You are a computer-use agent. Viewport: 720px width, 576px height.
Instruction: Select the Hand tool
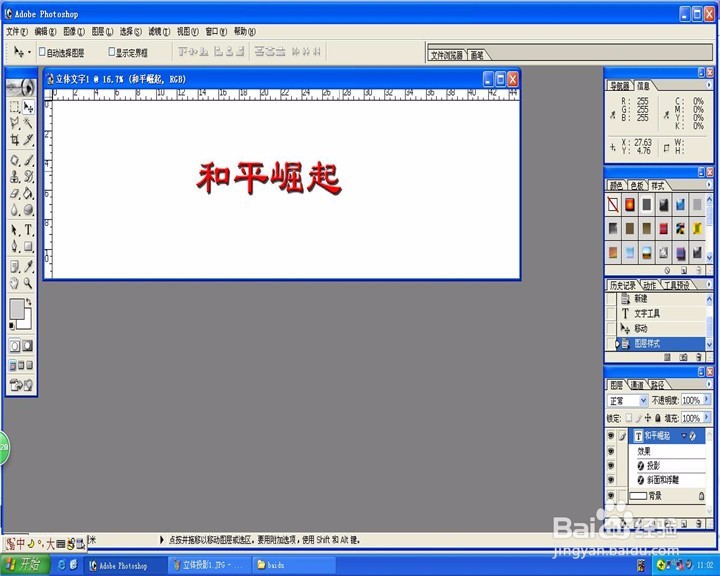point(15,283)
